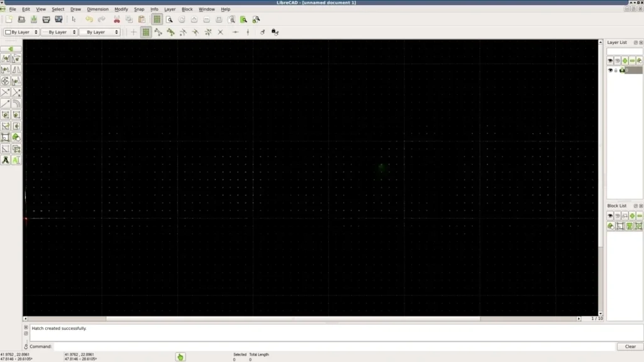Open the line width By Layer dropdown

[59, 32]
